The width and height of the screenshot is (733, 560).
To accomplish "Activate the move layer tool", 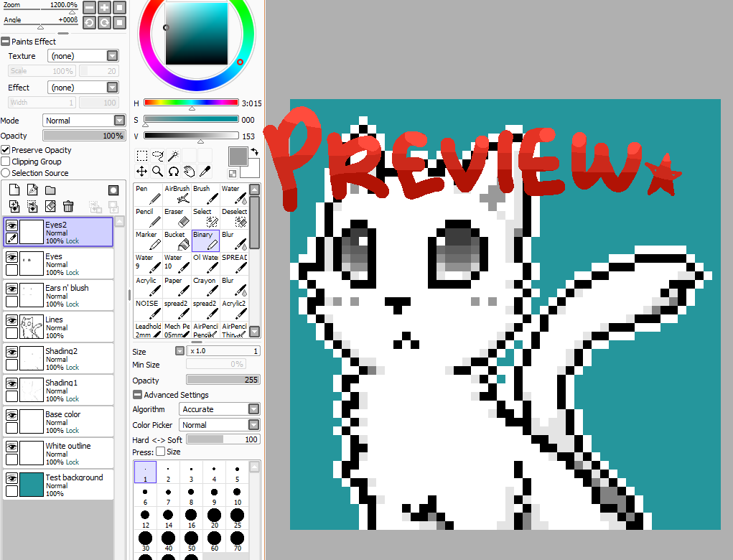I will coord(141,172).
